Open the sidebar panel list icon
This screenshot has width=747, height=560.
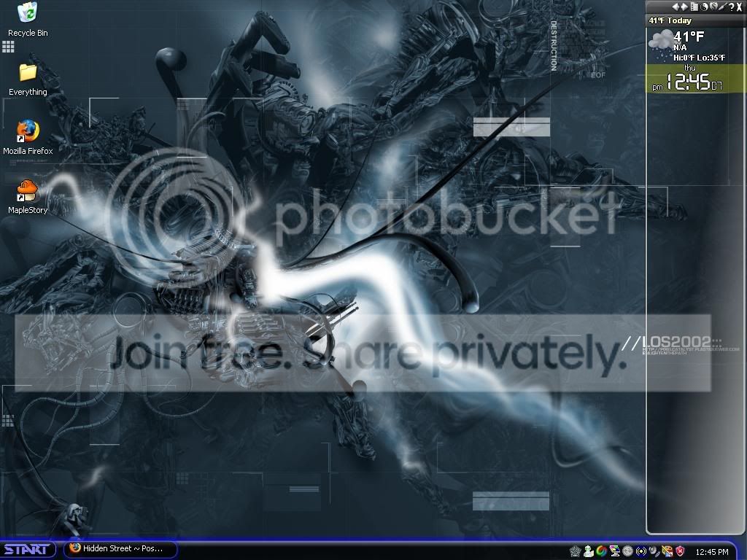coord(694,7)
